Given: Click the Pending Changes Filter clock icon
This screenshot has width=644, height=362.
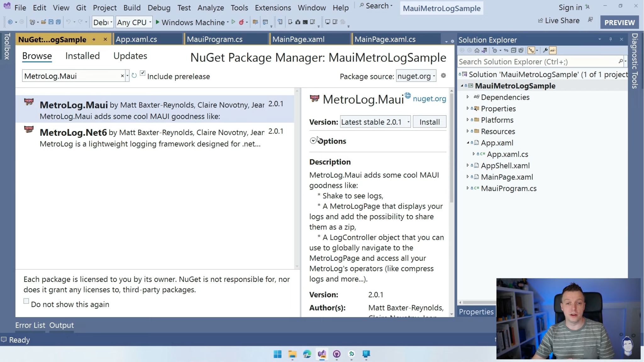Looking at the screenshot, I should click(495, 50).
